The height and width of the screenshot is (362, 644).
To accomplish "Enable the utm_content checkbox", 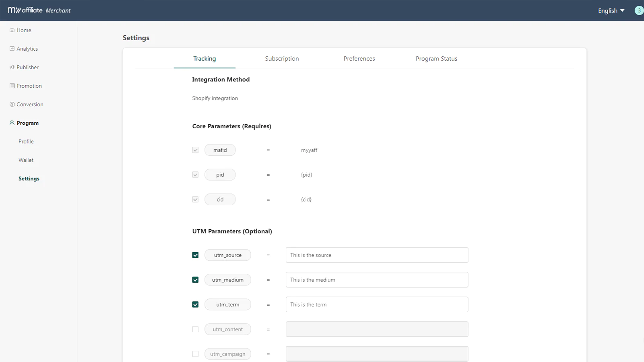I will (x=195, y=329).
